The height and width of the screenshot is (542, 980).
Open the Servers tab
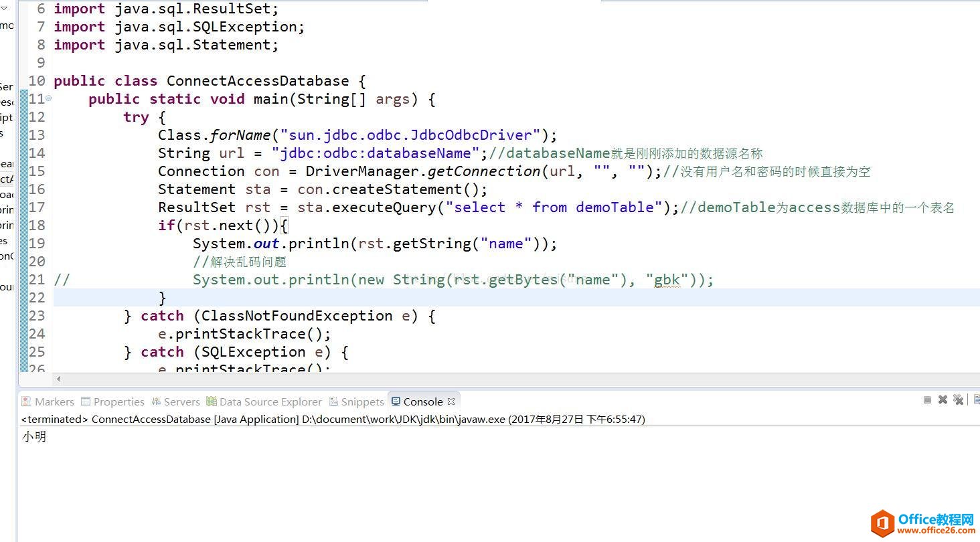175,401
